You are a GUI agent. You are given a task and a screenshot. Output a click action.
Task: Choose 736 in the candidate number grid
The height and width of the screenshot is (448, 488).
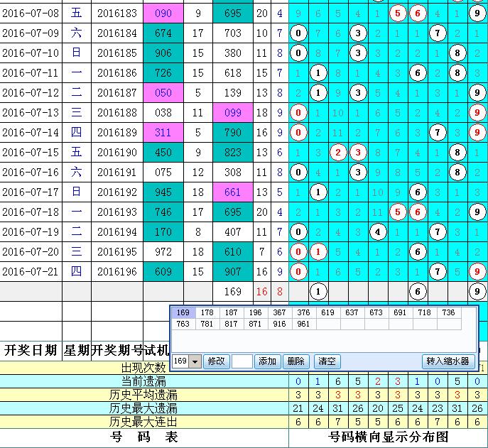click(448, 312)
